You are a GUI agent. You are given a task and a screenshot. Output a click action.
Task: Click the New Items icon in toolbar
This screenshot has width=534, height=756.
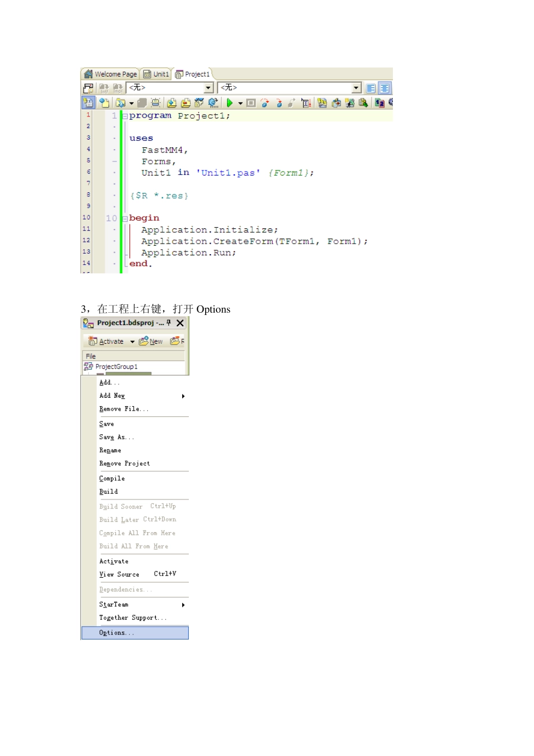coord(104,103)
